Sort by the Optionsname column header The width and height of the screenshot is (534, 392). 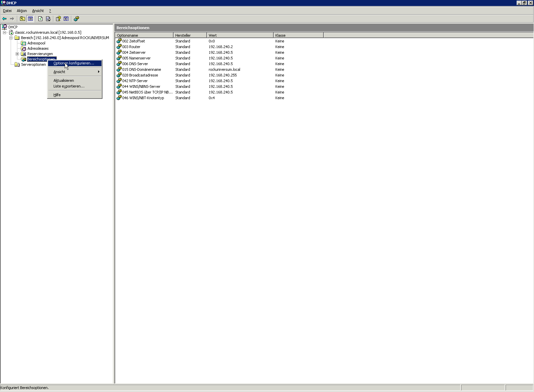pos(144,35)
